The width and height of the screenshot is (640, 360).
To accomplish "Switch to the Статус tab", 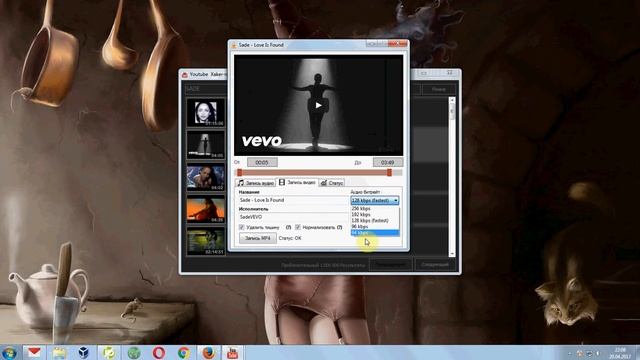I will (332, 183).
